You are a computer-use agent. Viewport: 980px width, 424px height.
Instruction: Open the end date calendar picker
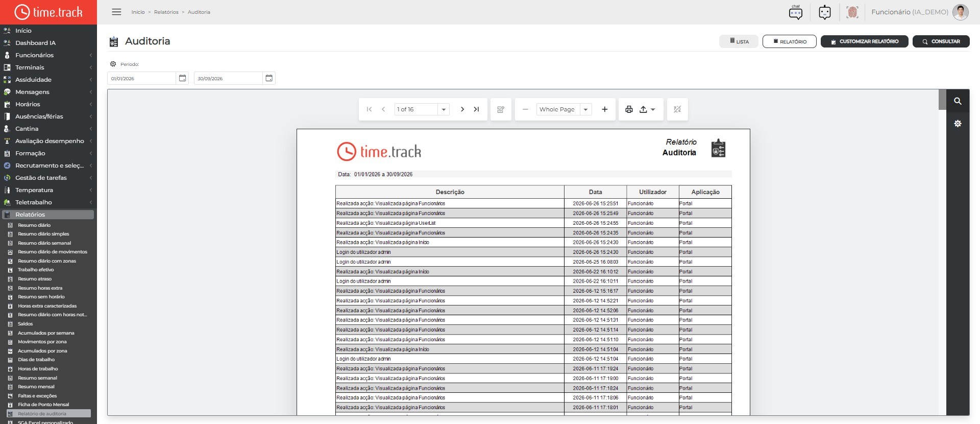[269, 78]
